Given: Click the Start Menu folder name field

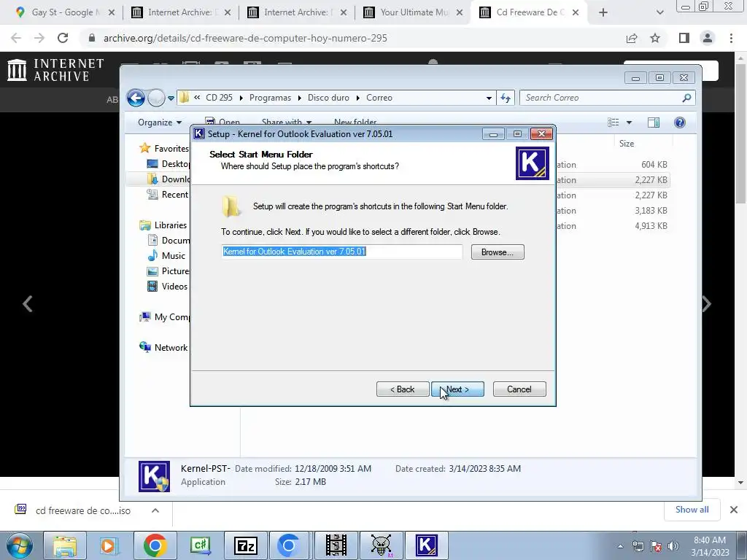Looking at the screenshot, I should tap(341, 252).
